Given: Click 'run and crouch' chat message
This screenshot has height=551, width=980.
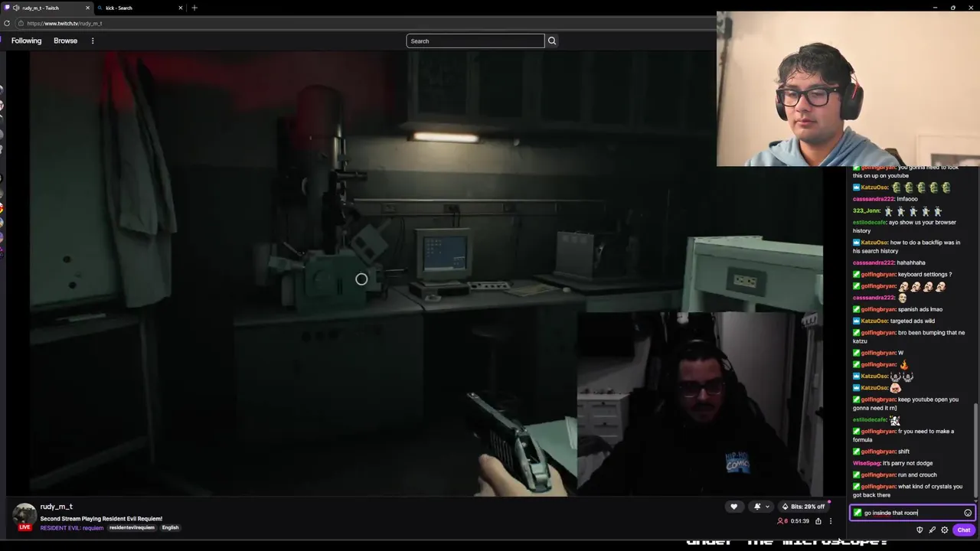Looking at the screenshot, I should [x=918, y=474].
